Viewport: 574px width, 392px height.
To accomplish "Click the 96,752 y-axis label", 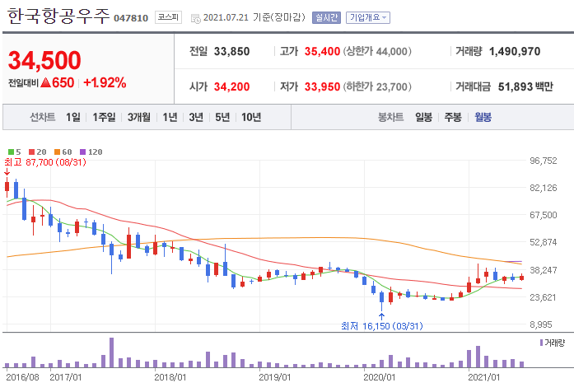I will coord(544,161).
